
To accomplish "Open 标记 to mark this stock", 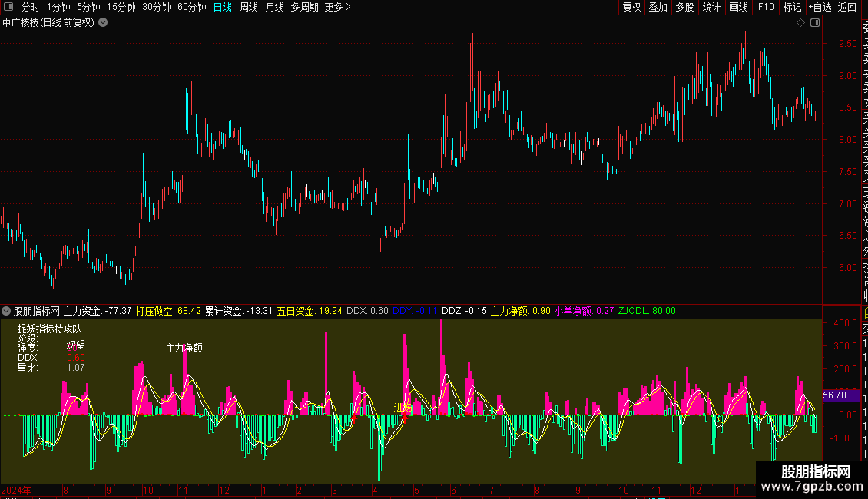I will (x=792, y=8).
